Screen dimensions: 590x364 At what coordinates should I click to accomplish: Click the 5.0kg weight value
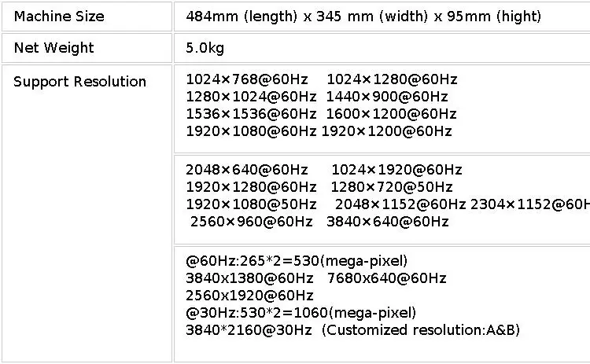click(x=205, y=48)
